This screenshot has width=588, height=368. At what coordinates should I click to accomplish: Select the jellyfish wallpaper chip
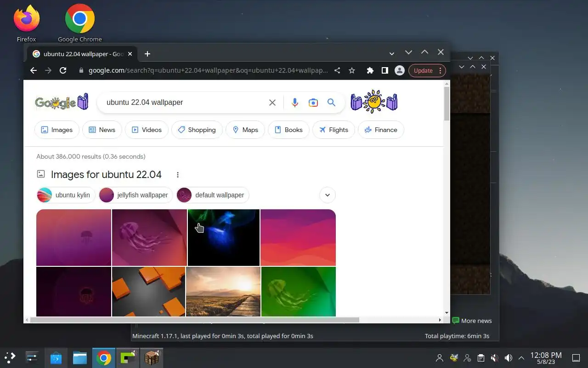(x=136, y=195)
